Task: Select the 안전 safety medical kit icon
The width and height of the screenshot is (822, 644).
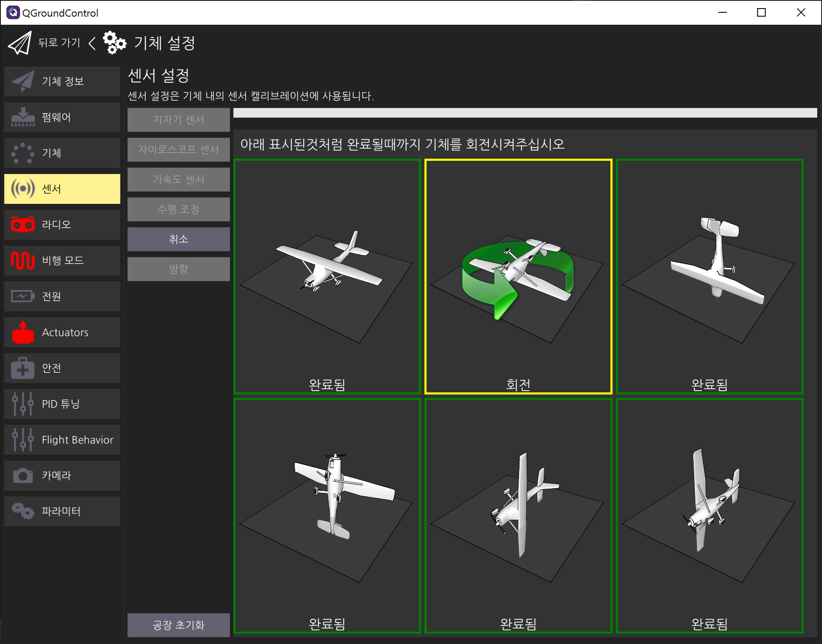Action: coord(23,368)
